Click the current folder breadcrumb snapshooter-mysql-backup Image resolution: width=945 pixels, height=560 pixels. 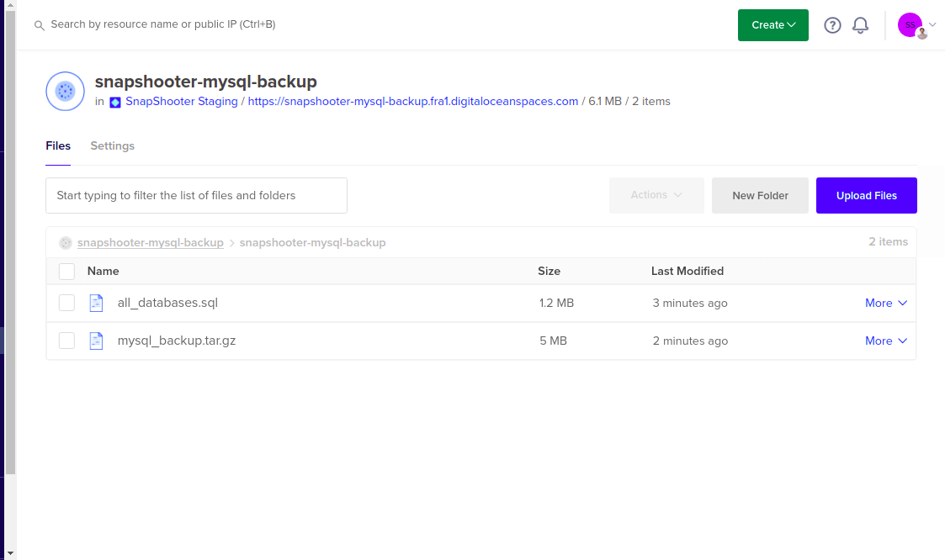pos(312,243)
